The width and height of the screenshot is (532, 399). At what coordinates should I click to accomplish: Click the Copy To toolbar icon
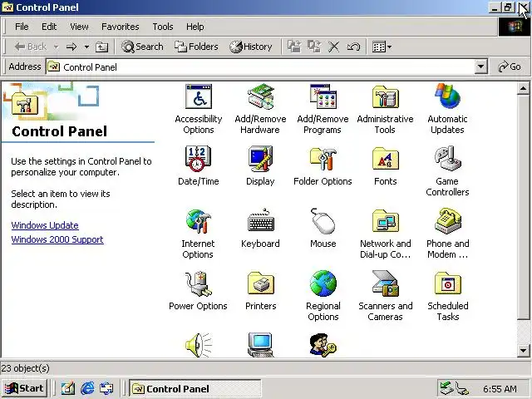(x=314, y=47)
